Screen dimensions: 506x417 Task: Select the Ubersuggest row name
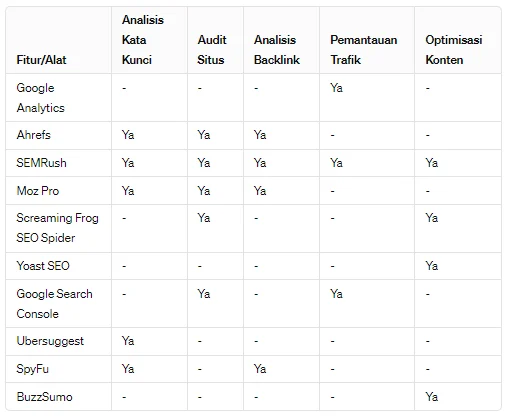pyautogui.click(x=50, y=341)
